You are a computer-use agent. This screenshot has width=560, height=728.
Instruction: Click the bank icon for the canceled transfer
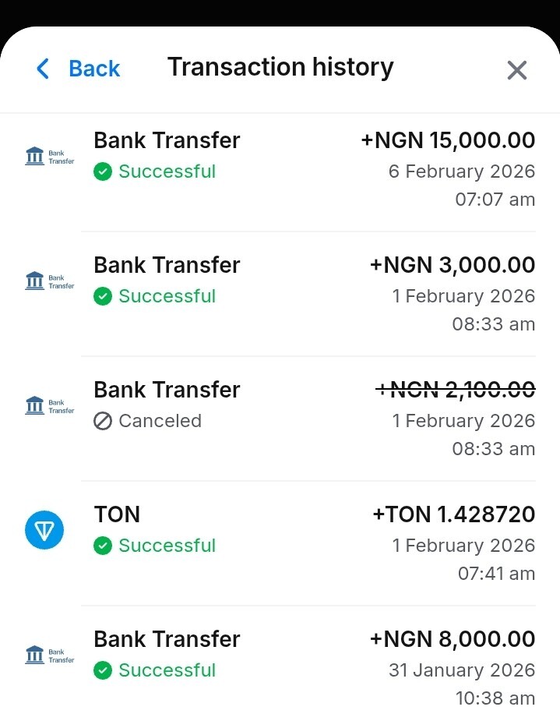coord(50,406)
